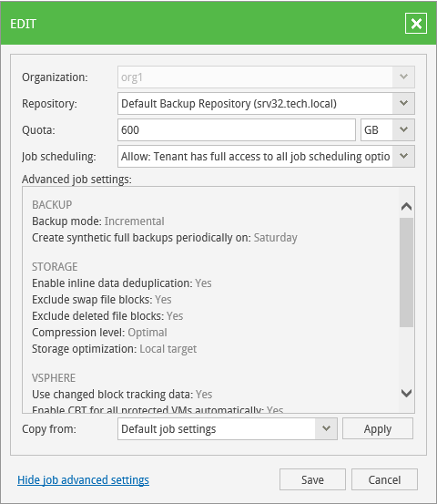Click the VSPHERE section heading

(54, 378)
